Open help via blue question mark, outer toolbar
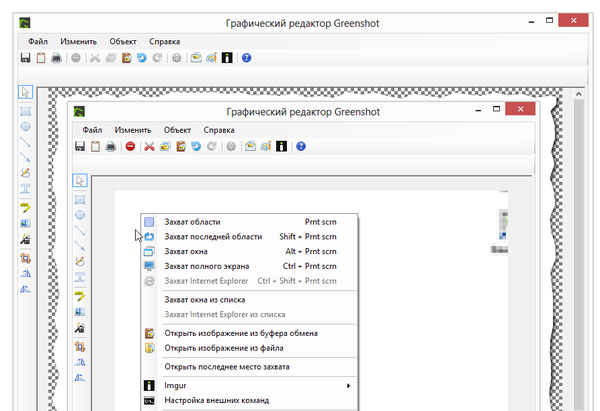The width and height of the screenshot is (600, 411). point(246,58)
